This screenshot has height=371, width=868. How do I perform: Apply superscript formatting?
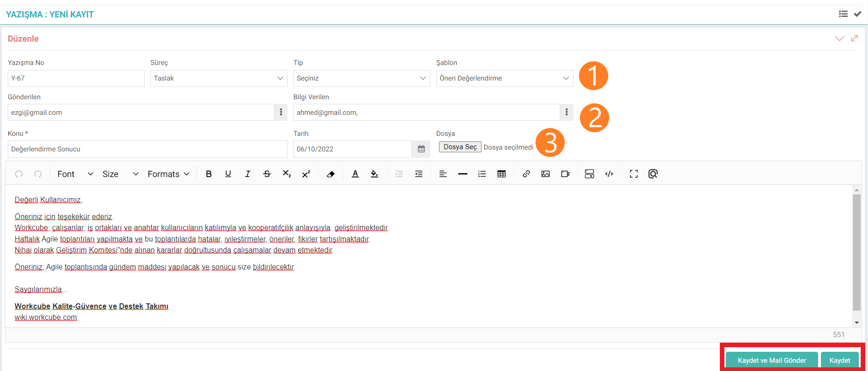(306, 174)
